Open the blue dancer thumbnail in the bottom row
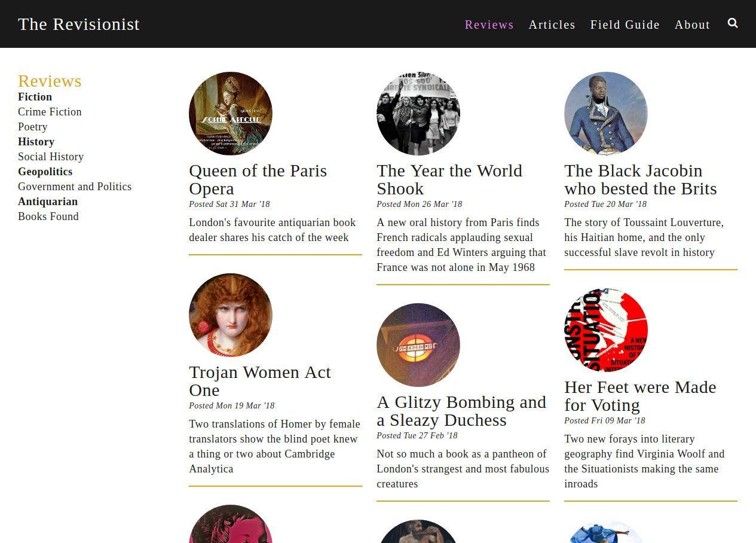756x543 pixels. 606,532
